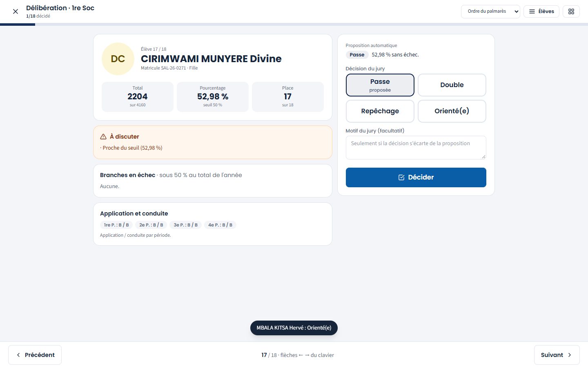Image resolution: width=588 pixels, height=368 pixels.
Task: Open the grid view icon button
Action: click(x=571, y=11)
